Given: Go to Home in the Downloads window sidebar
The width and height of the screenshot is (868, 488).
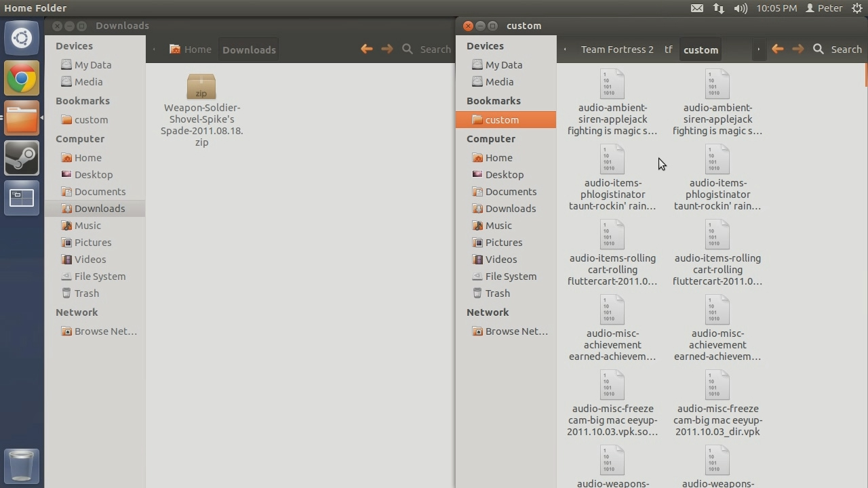Looking at the screenshot, I should tap(87, 158).
